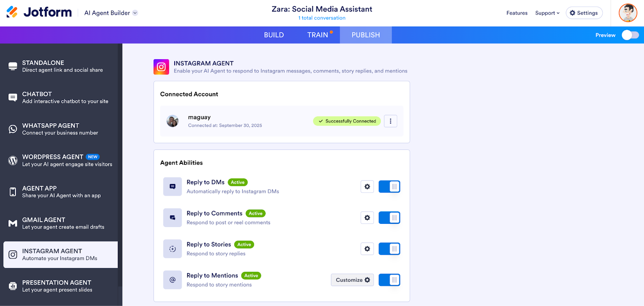The height and width of the screenshot is (306, 644).
Task: Open settings gear for Reply to DMs
Action: [x=367, y=187]
